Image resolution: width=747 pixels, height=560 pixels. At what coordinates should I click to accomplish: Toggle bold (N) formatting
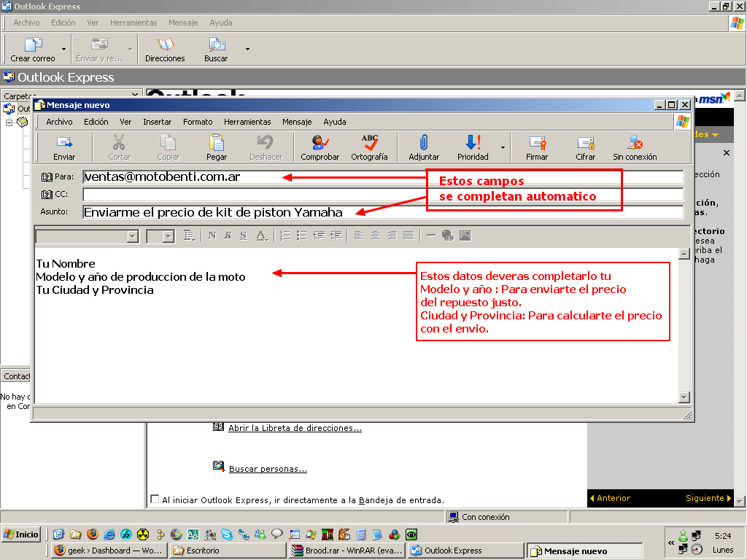[212, 236]
